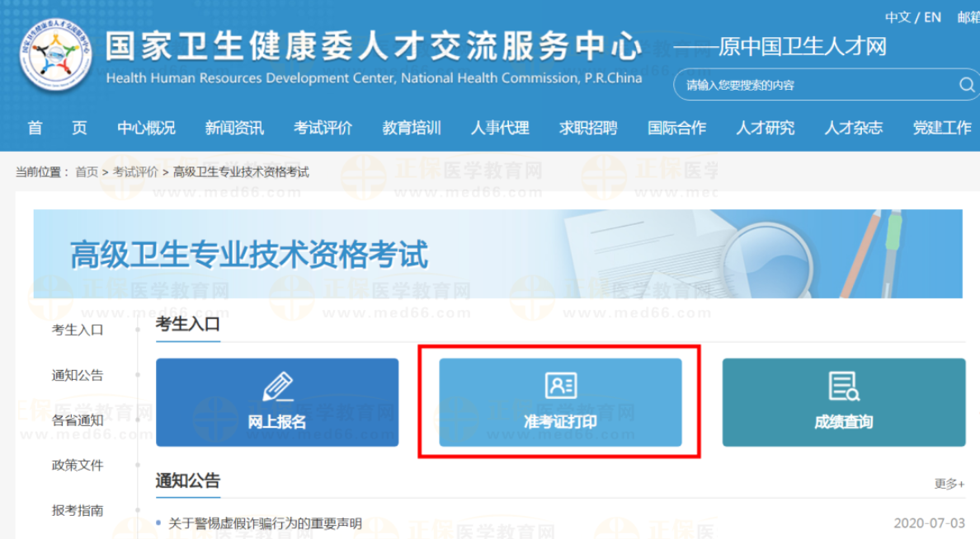
Task: Click 首页 in the breadcrumb
Action: click(87, 172)
